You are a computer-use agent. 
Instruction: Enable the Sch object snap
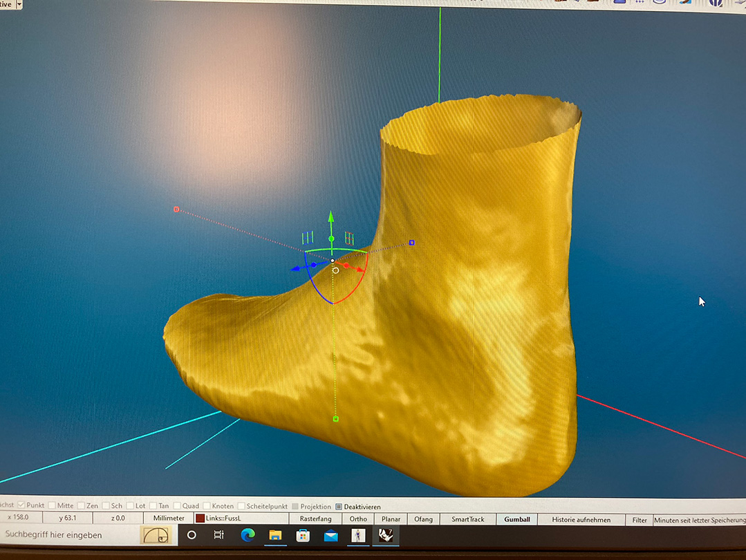coord(106,505)
